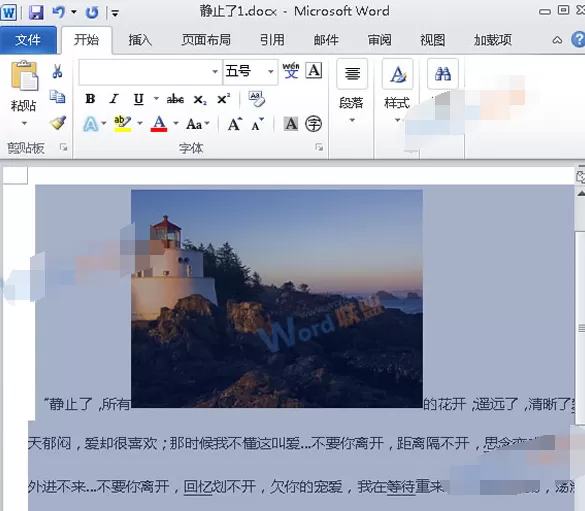The height and width of the screenshot is (511, 585).
Task: Click document text '回忆划不开'
Action: [220, 487]
